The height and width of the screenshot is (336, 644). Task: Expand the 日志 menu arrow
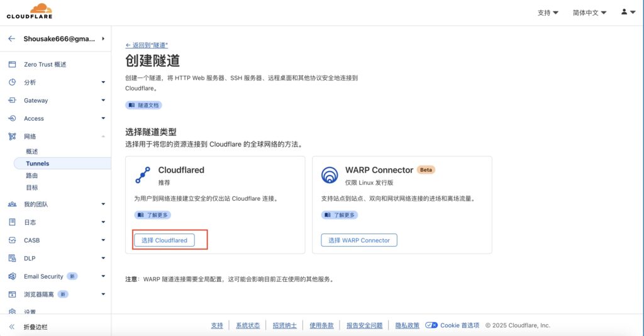103,222
